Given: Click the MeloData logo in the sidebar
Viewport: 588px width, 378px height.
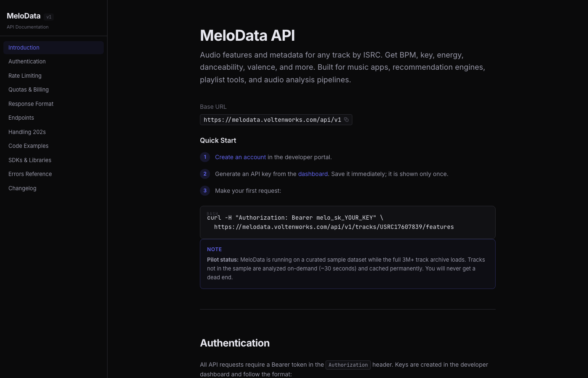Looking at the screenshot, I should coord(23,16).
